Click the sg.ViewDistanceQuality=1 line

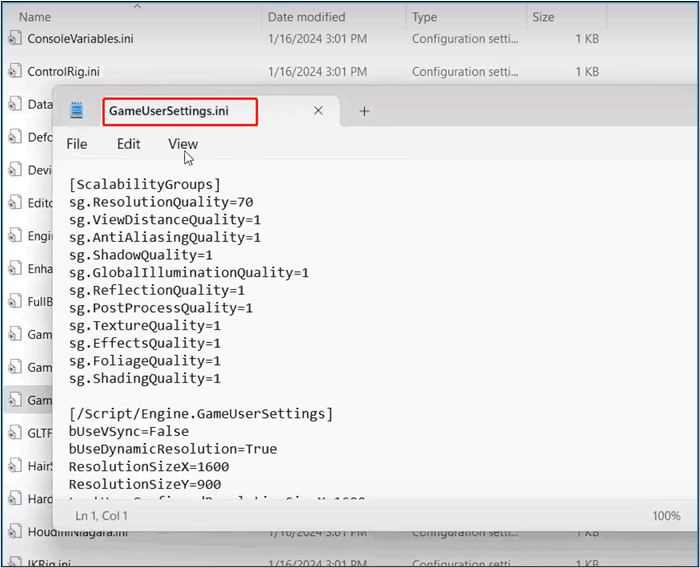(x=165, y=220)
